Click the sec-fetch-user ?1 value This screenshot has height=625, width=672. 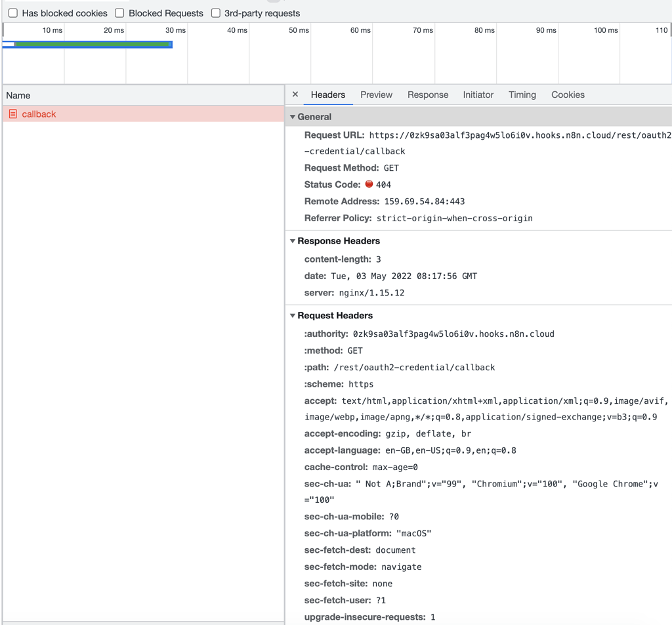pos(381,600)
